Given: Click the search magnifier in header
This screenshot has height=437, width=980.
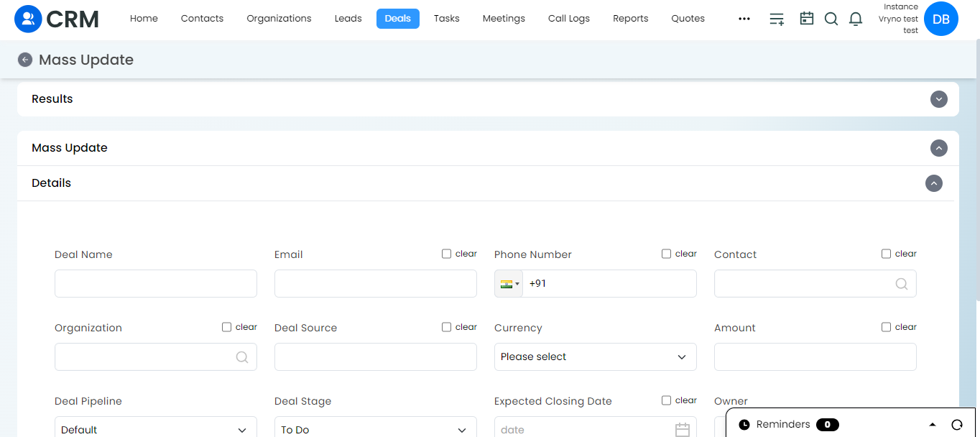Looking at the screenshot, I should pos(831,19).
